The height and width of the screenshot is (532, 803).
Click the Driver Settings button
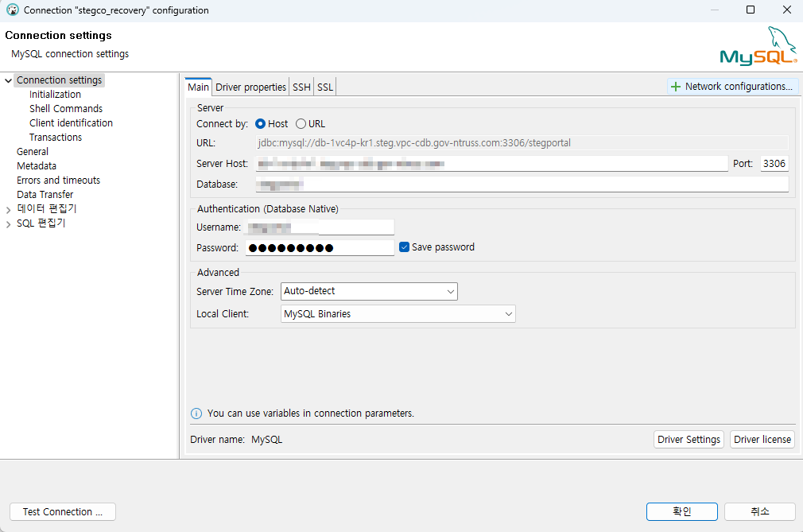coord(689,440)
